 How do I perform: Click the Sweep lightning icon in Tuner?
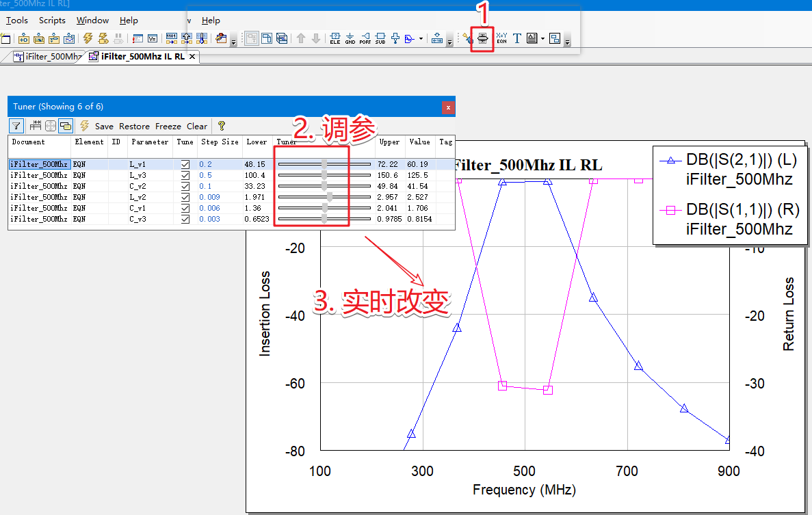tap(84, 126)
